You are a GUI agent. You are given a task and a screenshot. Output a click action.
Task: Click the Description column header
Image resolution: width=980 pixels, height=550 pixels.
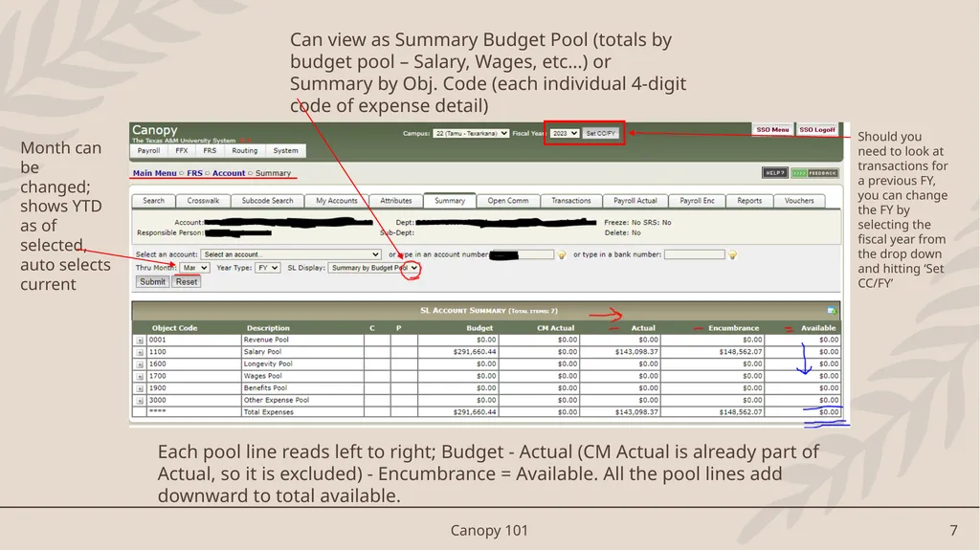tap(268, 328)
